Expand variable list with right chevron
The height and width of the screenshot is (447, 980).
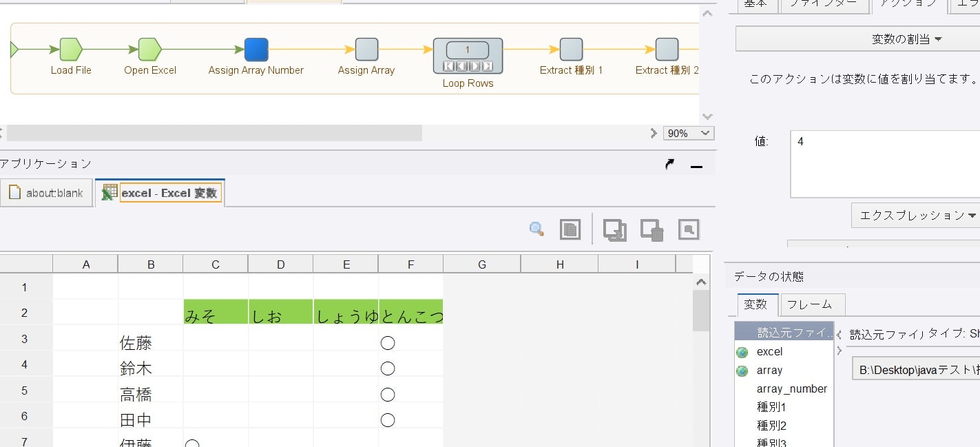(839, 351)
